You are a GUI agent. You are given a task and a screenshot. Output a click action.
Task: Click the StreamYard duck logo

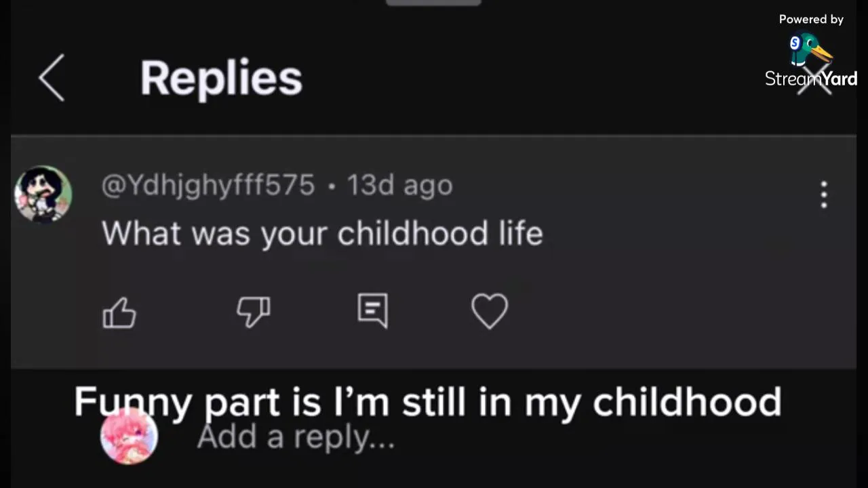pyautogui.click(x=809, y=49)
